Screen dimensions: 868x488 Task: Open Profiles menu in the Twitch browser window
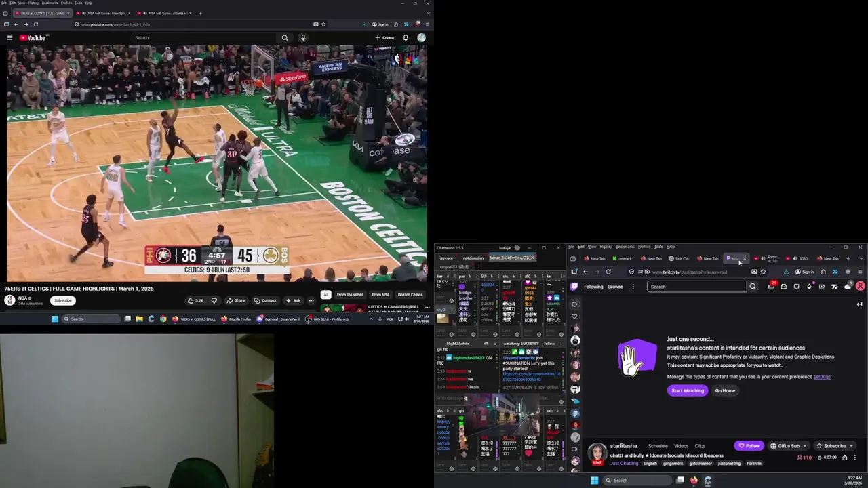[x=644, y=247]
